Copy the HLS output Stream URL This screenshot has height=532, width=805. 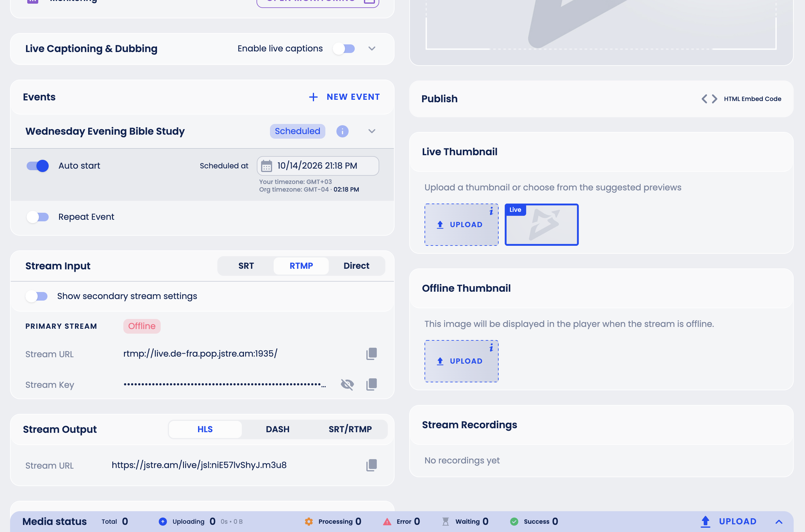[x=372, y=465]
